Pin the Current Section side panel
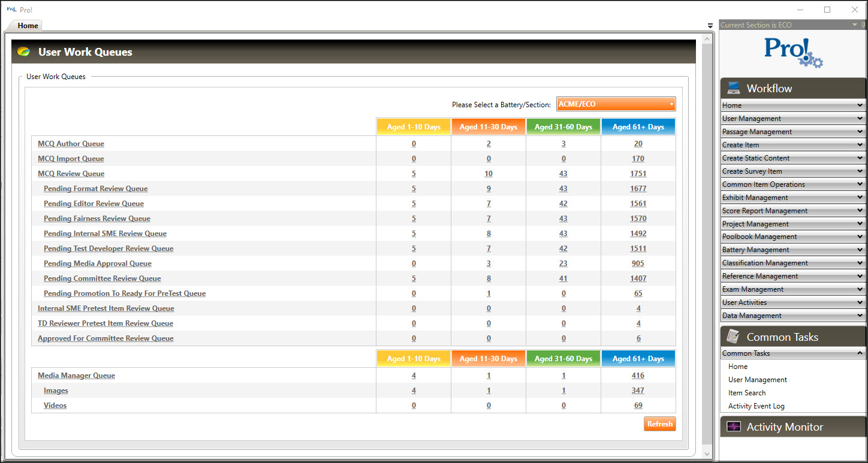868x463 pixels. click(x=863, y=25)
